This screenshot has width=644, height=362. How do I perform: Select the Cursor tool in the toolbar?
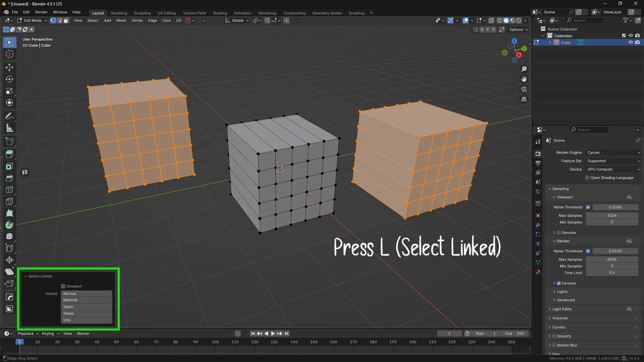(x=9, y=54)
